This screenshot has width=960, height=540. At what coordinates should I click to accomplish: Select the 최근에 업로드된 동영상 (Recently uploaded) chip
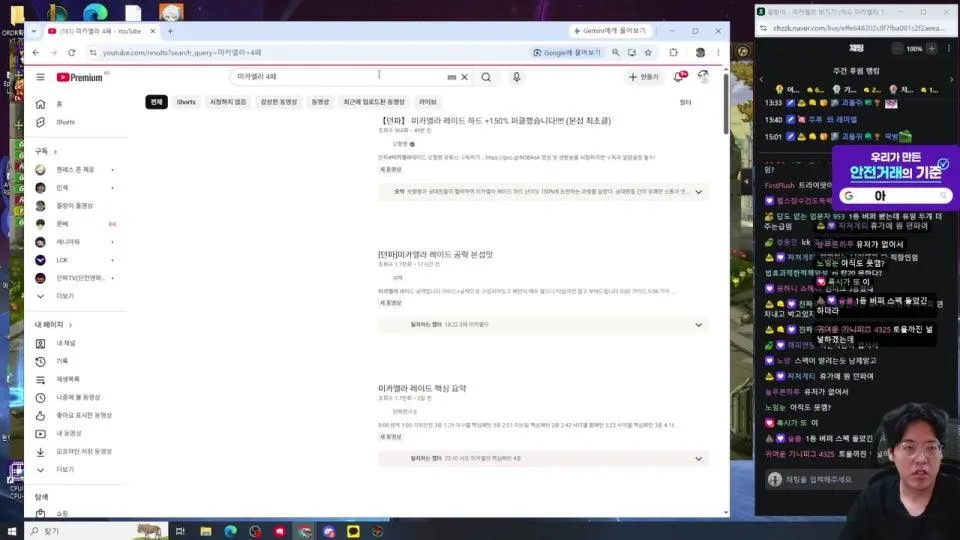pos(374,102)
